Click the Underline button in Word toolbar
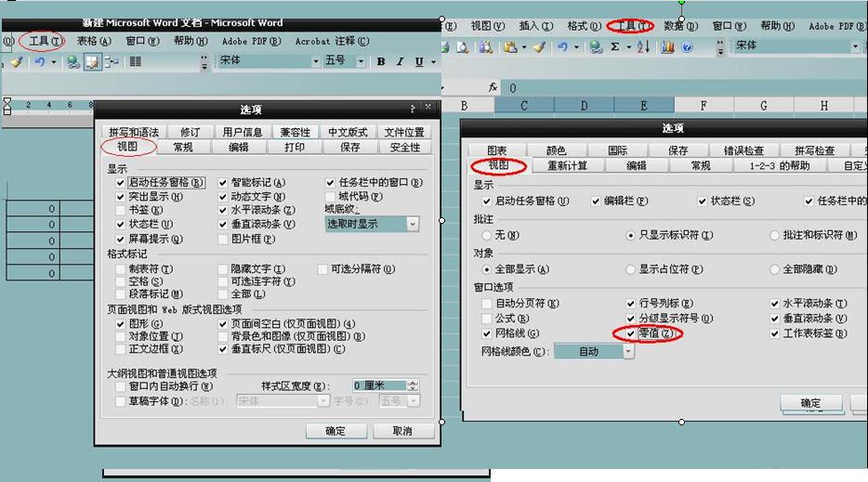Screen dimensions: 868x482 (x=419, y=61)
